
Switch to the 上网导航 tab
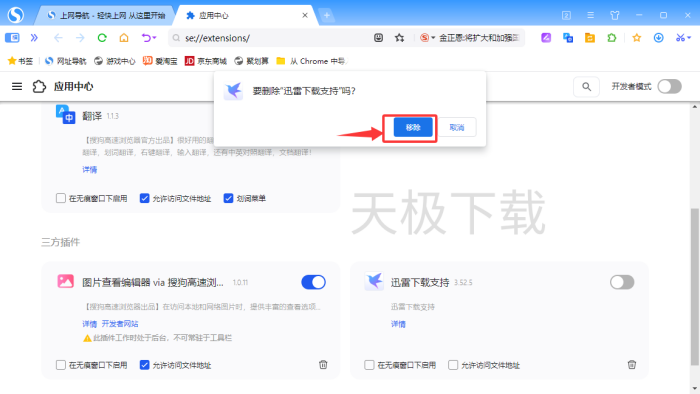click(x=106, y=15)
